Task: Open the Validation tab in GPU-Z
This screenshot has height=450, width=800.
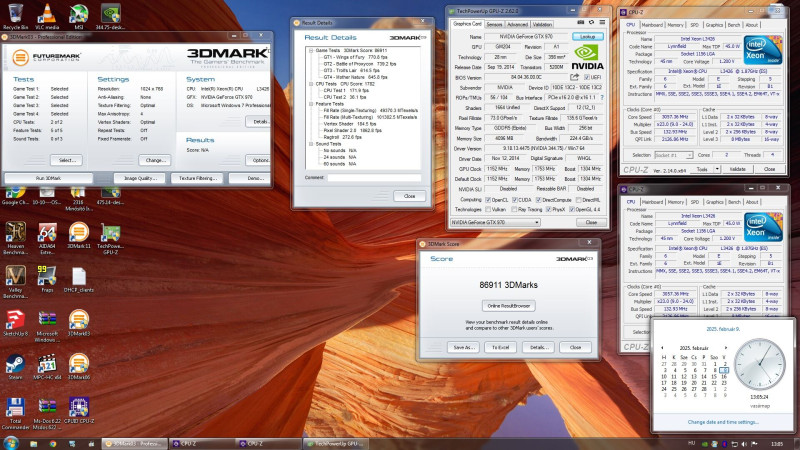Action: [542, 24]
